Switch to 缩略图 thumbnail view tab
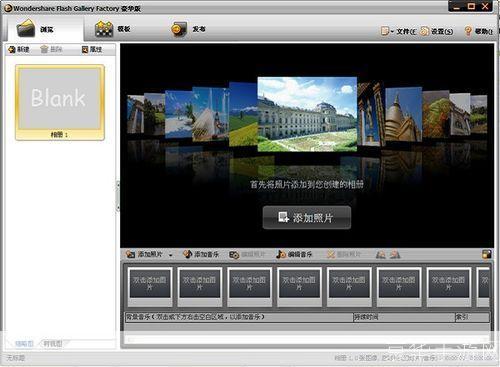The height and width of the screenshot is (367, 500). tap(24, 343)
